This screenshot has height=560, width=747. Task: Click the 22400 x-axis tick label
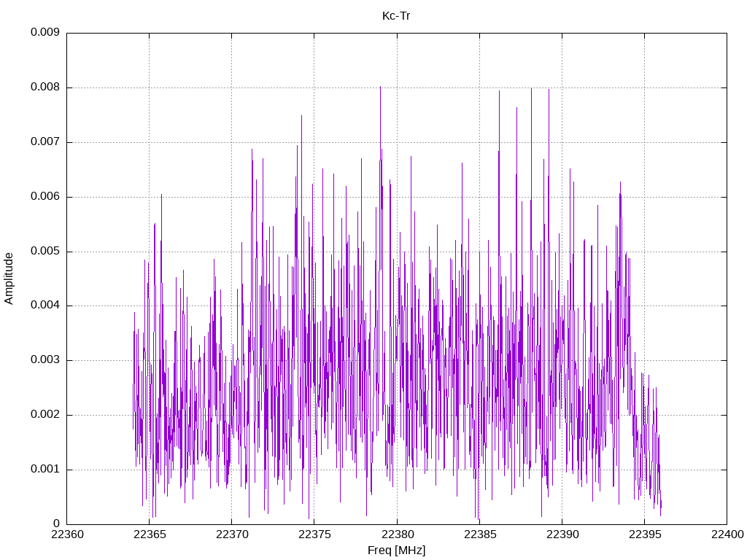[x=727, y=534]
